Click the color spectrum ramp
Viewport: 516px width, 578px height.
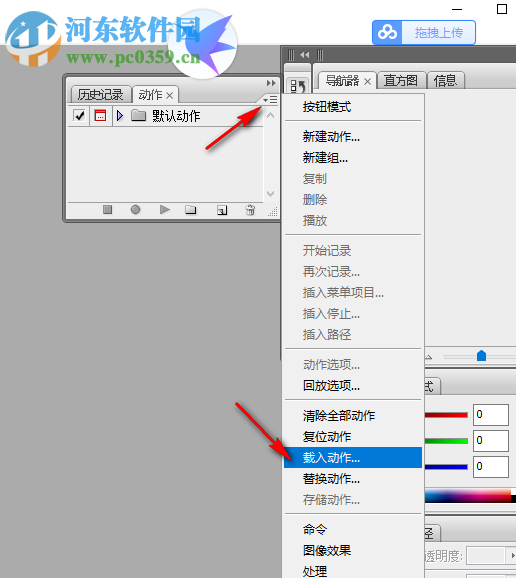click(x=468, y=496)
